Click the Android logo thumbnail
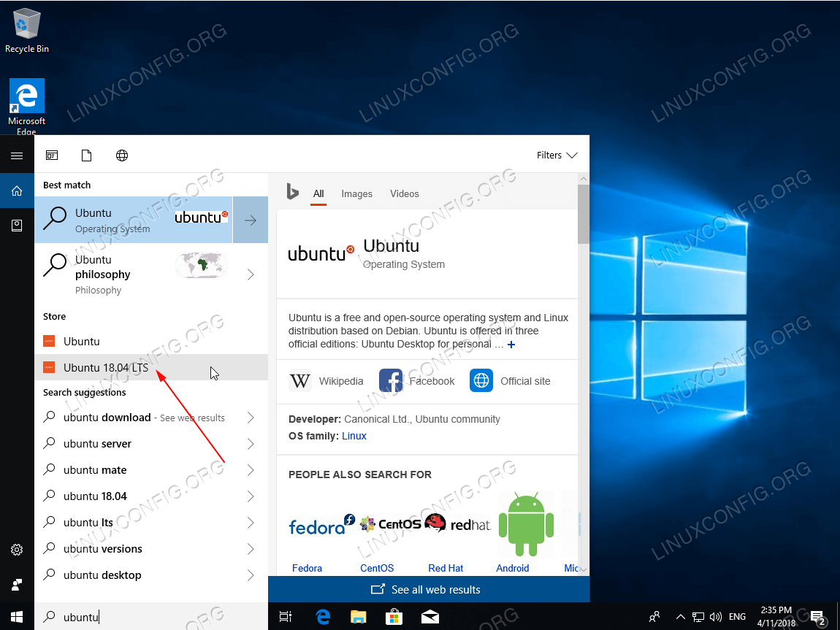The width and height of the screenshot is (840, 630). point(525,524)
